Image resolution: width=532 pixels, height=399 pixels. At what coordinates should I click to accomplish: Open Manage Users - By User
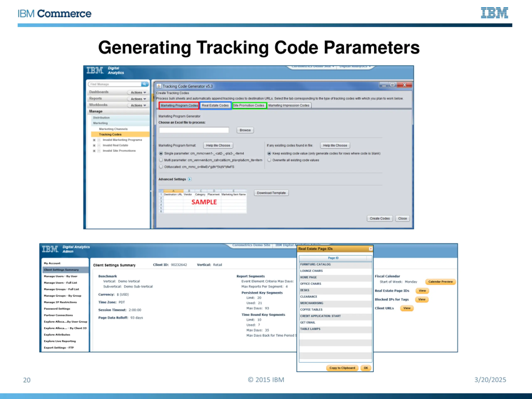tap(61, 276)
